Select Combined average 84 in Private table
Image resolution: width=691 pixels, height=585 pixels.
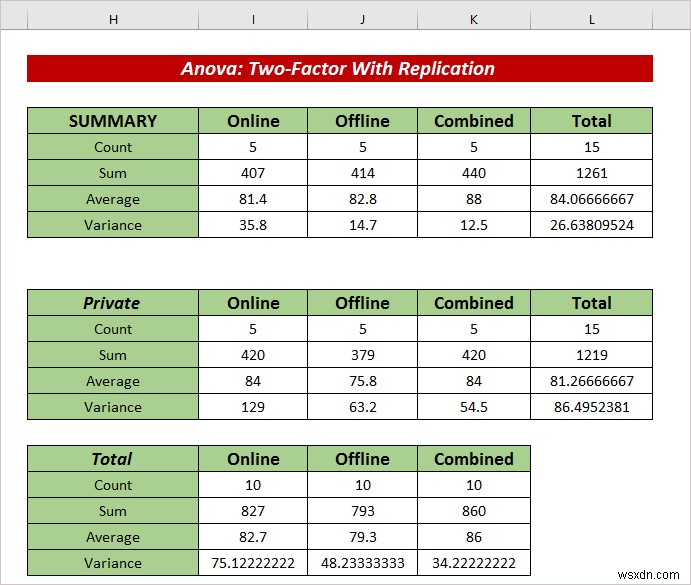(474, 381)
